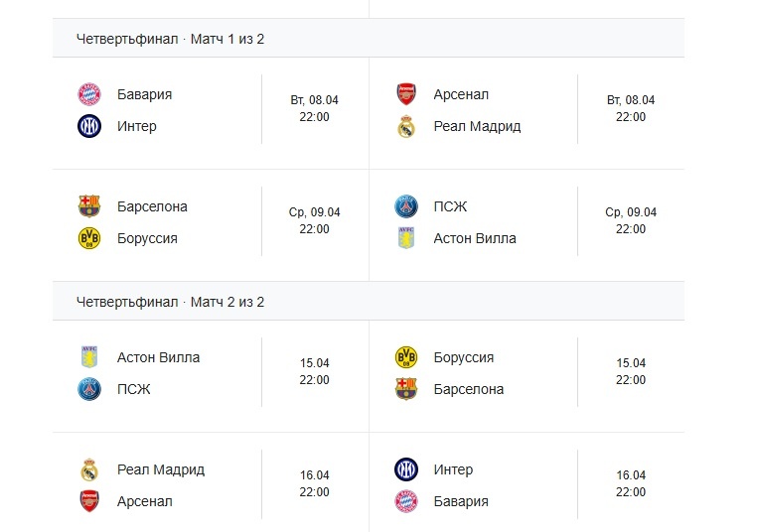This screenshot has width=758, height=532.
Task: Click Арсенал team name in Матч 2 из 2 section
Action: point(145,501)
